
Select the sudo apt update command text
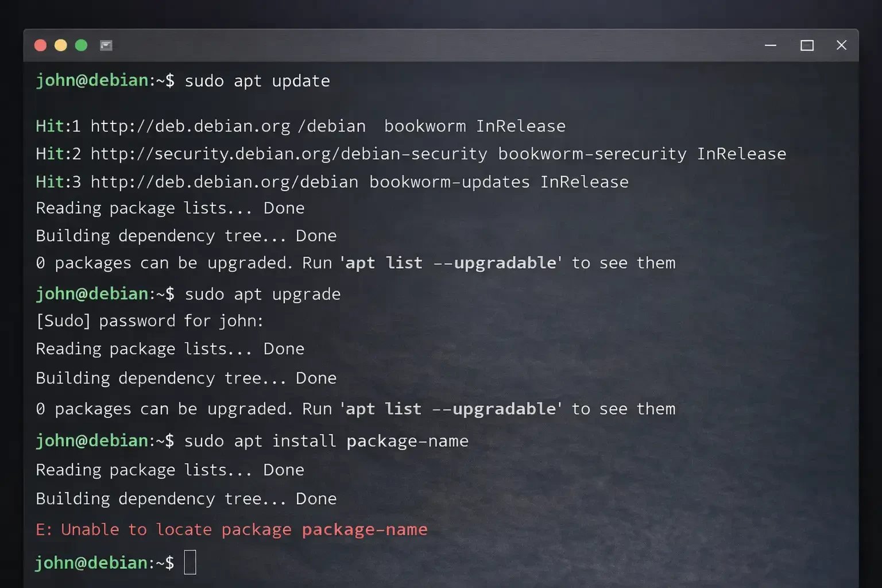click(257, 80)
